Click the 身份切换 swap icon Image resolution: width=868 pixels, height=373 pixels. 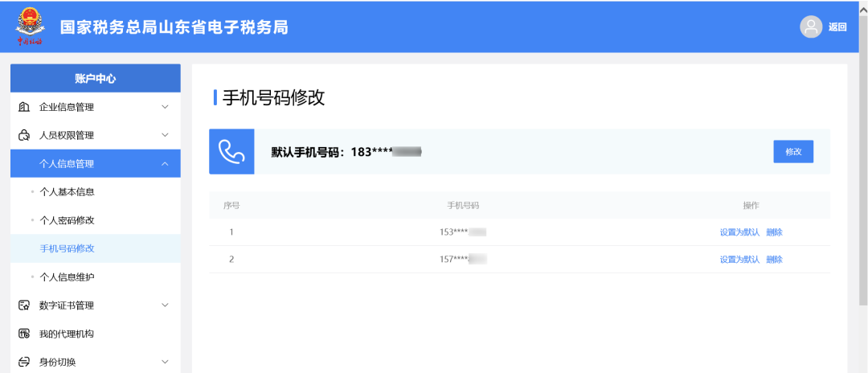coord(24,362)
